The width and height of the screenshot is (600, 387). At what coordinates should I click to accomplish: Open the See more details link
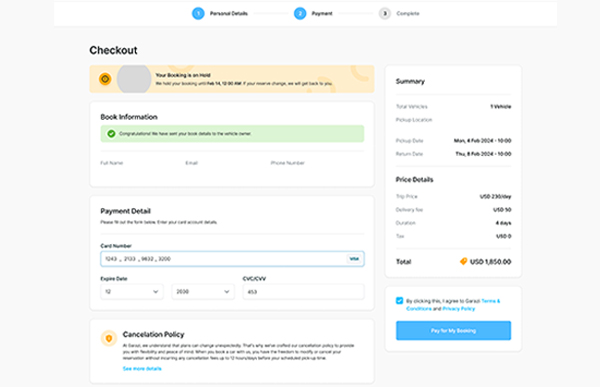click(x=142, y=369)
